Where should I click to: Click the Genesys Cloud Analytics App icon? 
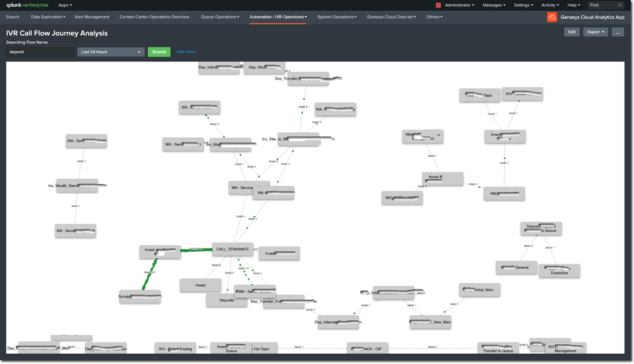pos(552,17)
